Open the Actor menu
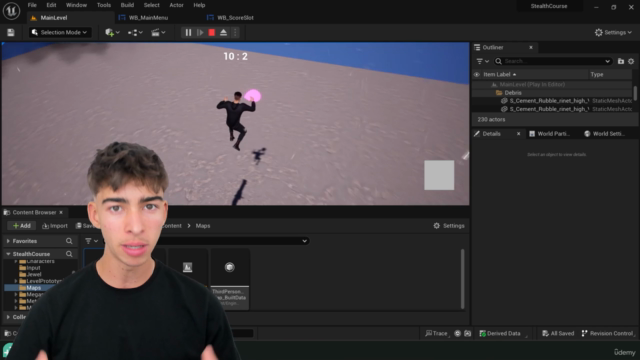This screenshot has width=640, height=360. [x=176, y=5]
